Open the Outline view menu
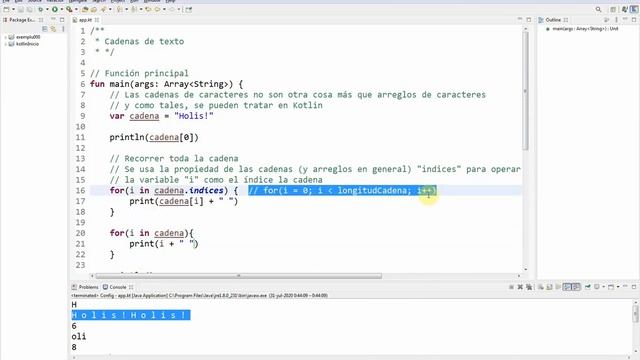This screenshot has width=640, height=360. pos(616,20)
